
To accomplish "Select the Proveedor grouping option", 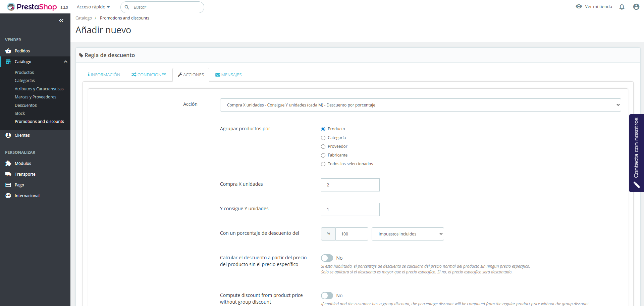I will [x=323, y=147].
